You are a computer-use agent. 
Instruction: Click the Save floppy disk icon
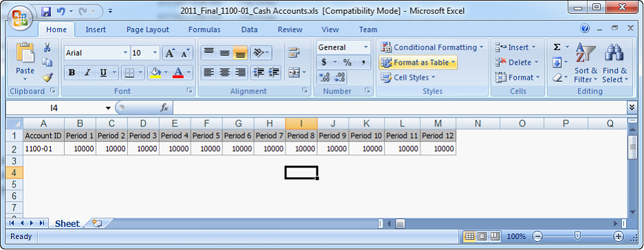46,11
